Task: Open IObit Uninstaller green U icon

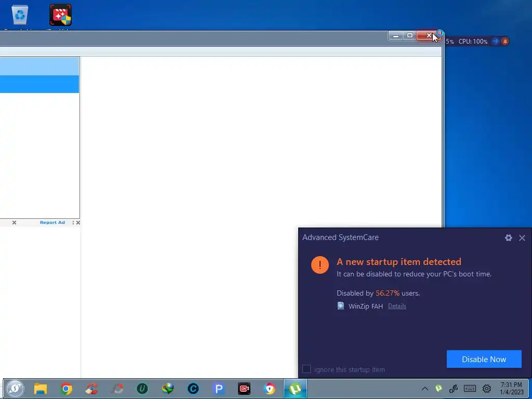Action: (x=142, y=389)
